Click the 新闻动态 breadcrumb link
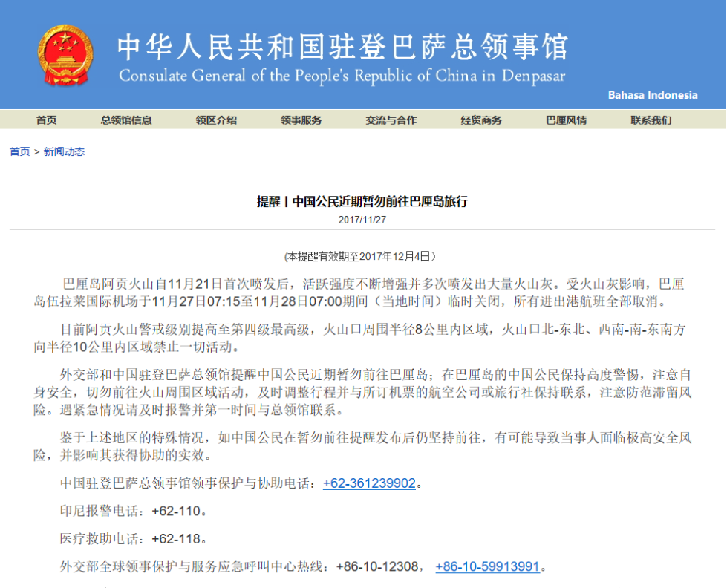727x588 pixels. (x=64, y=151)
